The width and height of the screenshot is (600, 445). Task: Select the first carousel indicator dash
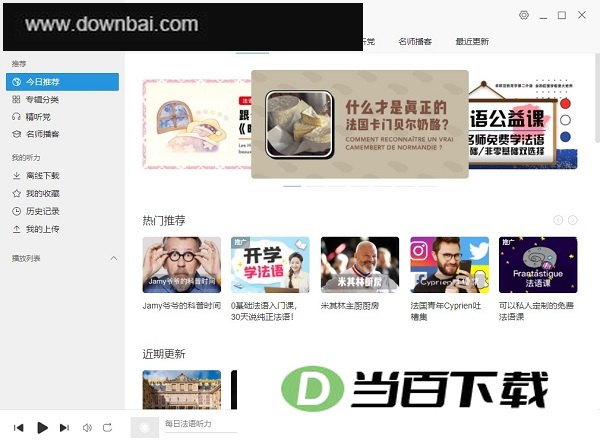(292, 186)
